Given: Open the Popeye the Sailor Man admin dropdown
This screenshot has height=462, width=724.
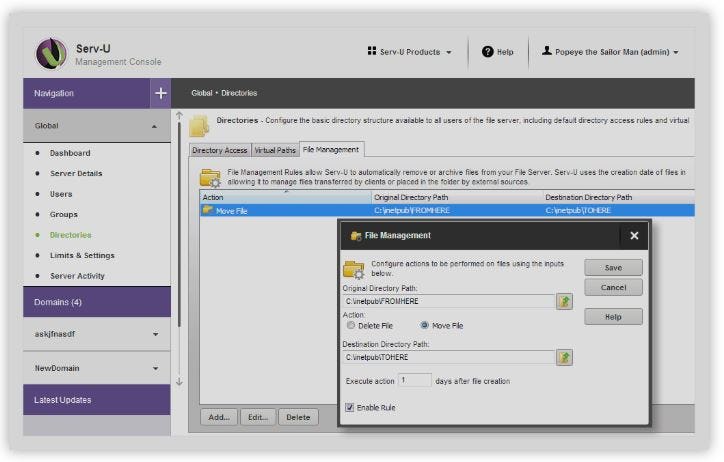Looking at the screenshot, I should (x=610, y=52).
